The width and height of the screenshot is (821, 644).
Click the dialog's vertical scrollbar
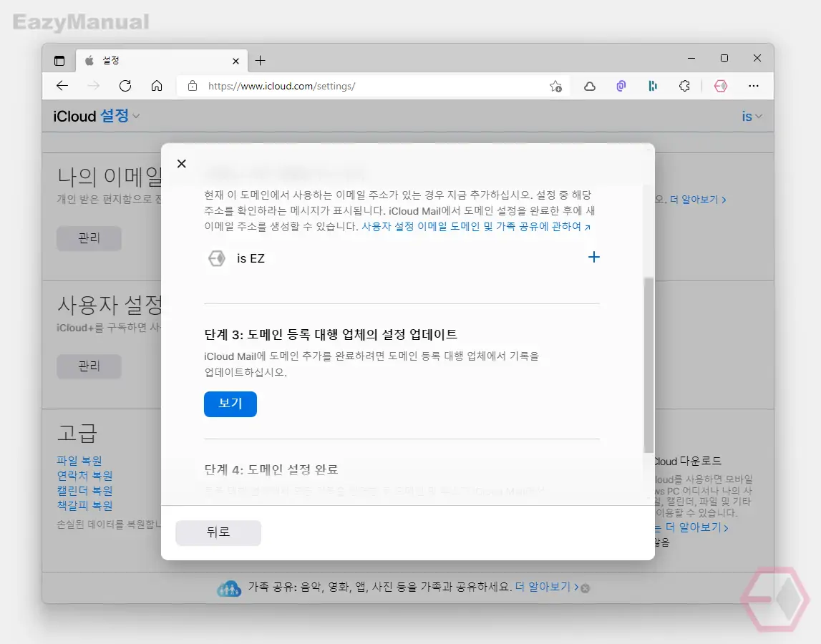[x=648, y=365]
